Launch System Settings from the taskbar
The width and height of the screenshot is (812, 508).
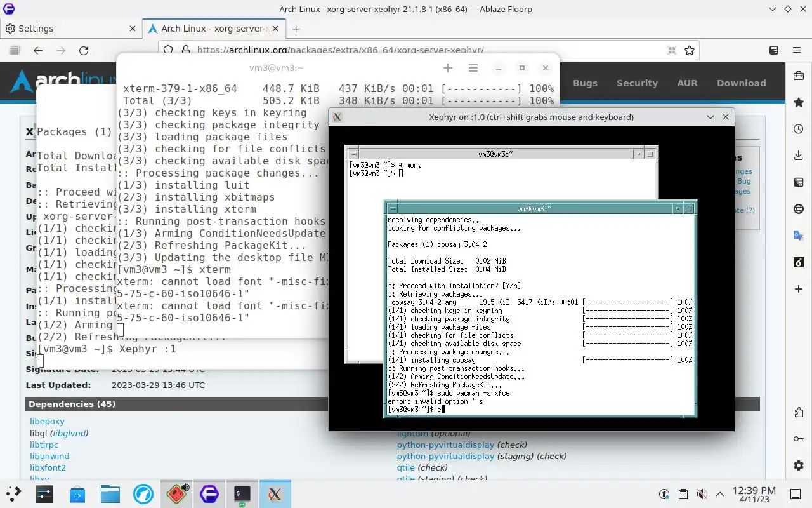44,493
